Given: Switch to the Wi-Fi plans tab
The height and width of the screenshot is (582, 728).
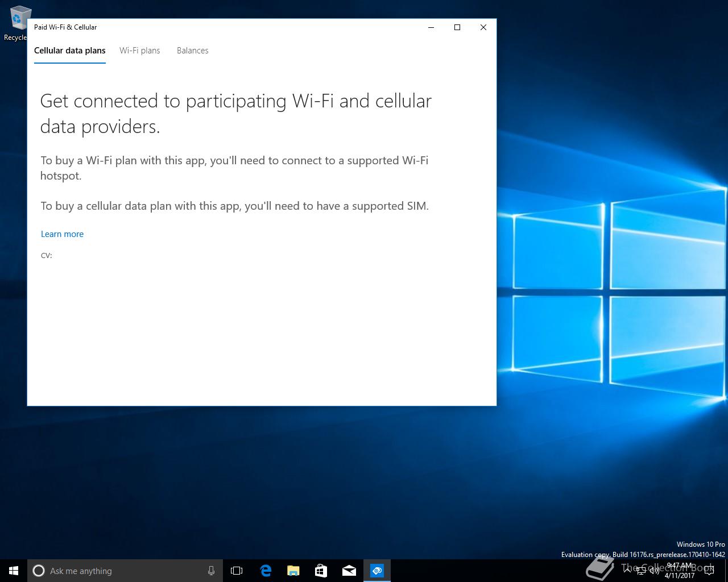Looking at the screenshot, I should tap(139, 51).
